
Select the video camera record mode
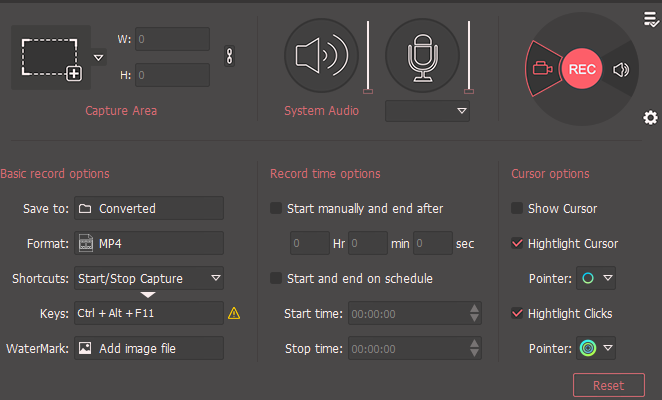(x=542, y=69)
